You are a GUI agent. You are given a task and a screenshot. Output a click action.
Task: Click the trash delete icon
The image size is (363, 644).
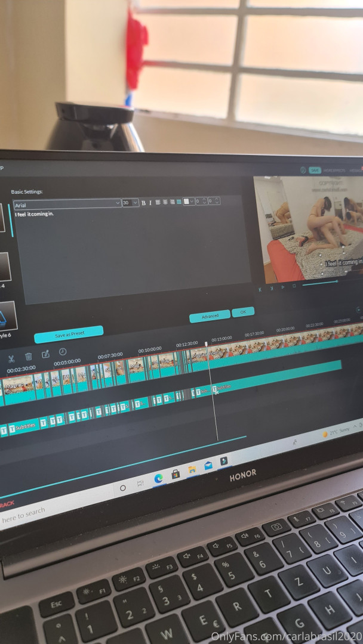(28, 357)
